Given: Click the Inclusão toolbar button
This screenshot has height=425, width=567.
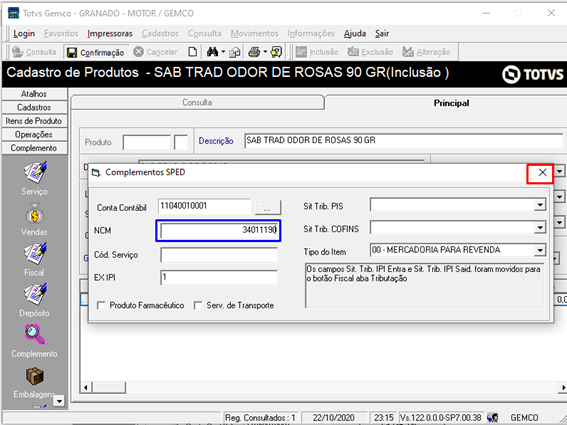Looking at the screenshot, I should pos(317,52).
